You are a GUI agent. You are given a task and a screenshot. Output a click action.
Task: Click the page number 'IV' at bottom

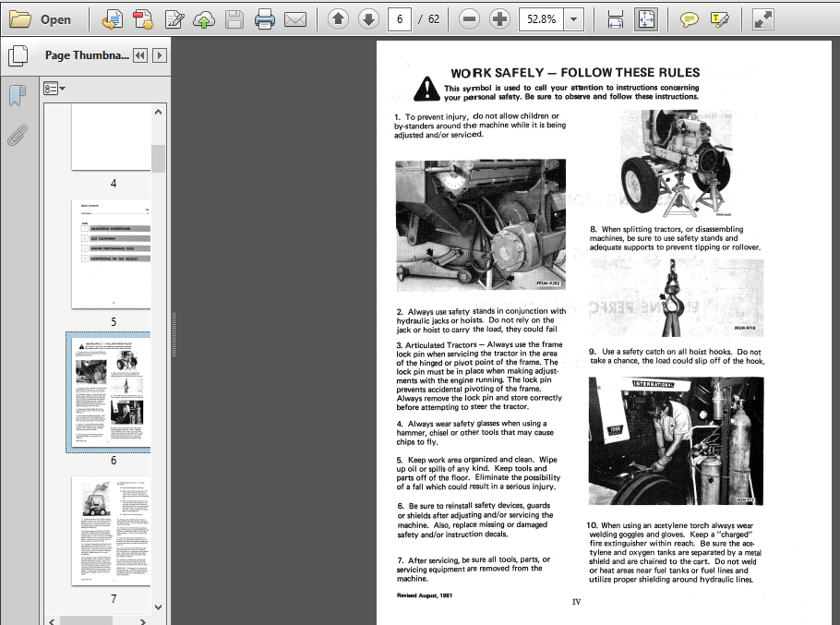click(x=576, y=602)
